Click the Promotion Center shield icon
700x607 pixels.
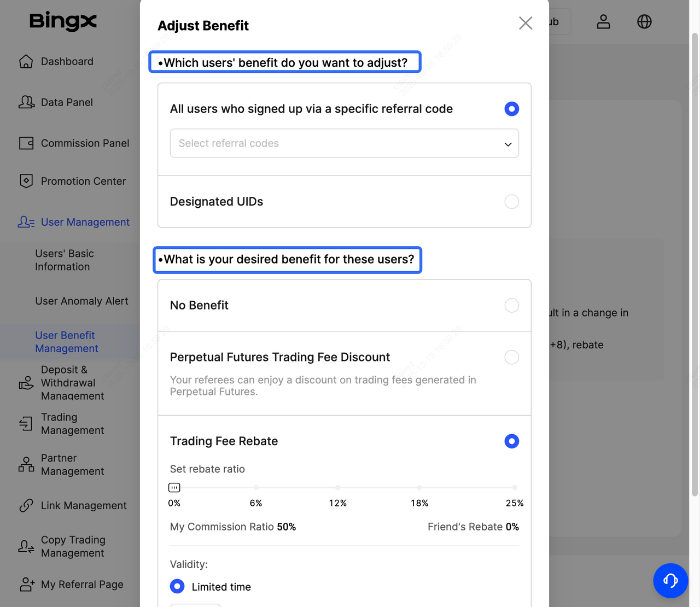pyautogui.click(x=26, y=181)
